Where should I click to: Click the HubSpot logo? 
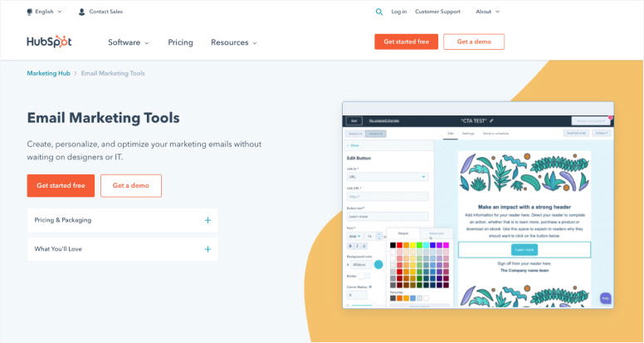49,42
